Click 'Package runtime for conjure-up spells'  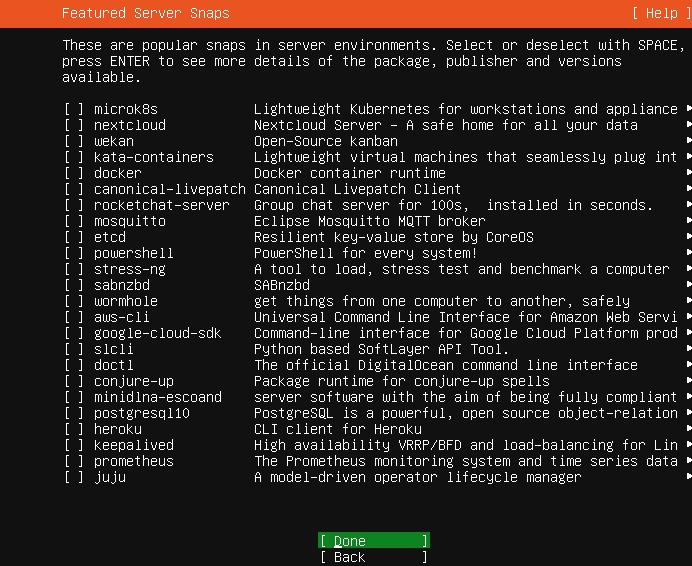(402, 381)
